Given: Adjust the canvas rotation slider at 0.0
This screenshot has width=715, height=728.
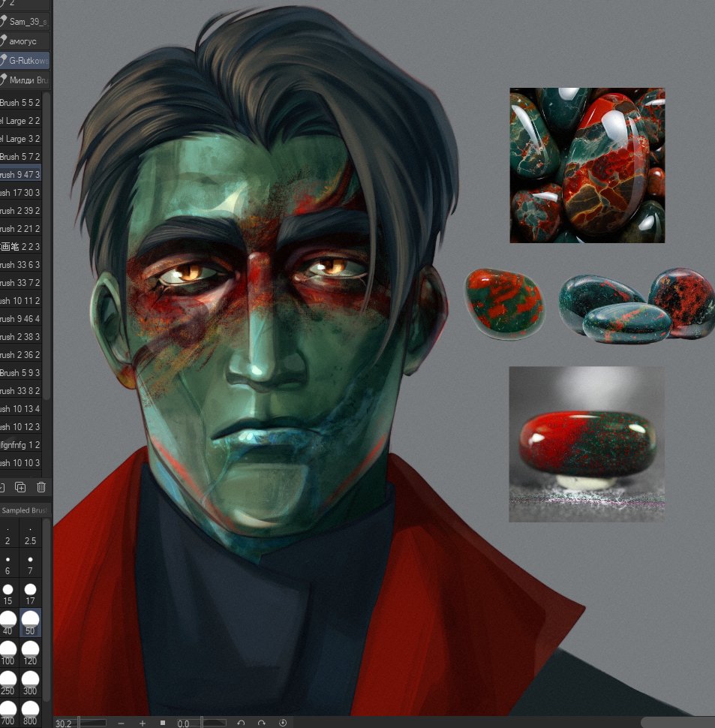Looking at the screenshot, I should 201,723.
